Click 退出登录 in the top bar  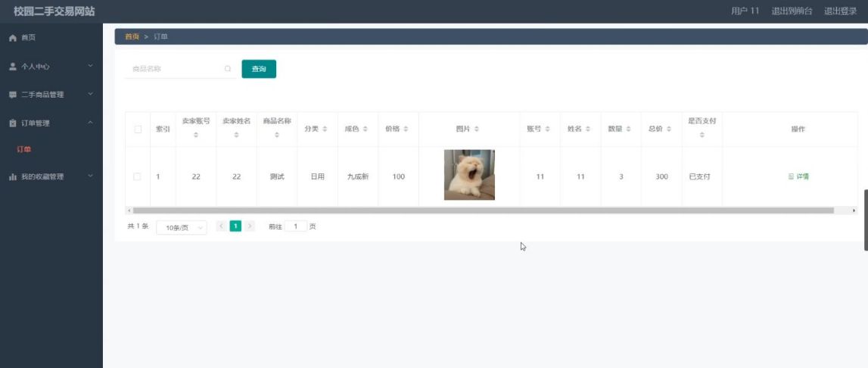click(840, 11)
